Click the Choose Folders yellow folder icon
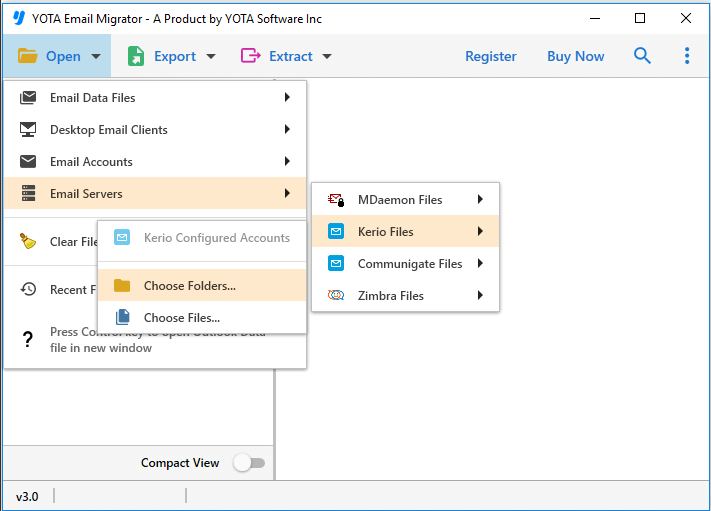The height and width of the screenshot is (511, 711). pos(122,286)
